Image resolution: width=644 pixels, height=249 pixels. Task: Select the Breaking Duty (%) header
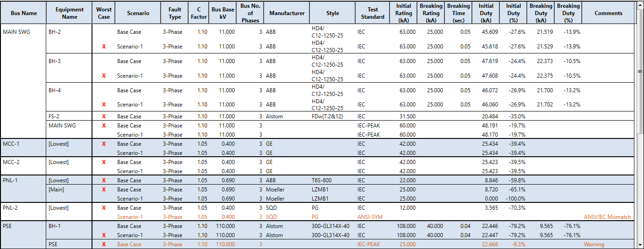click(568, 13)
